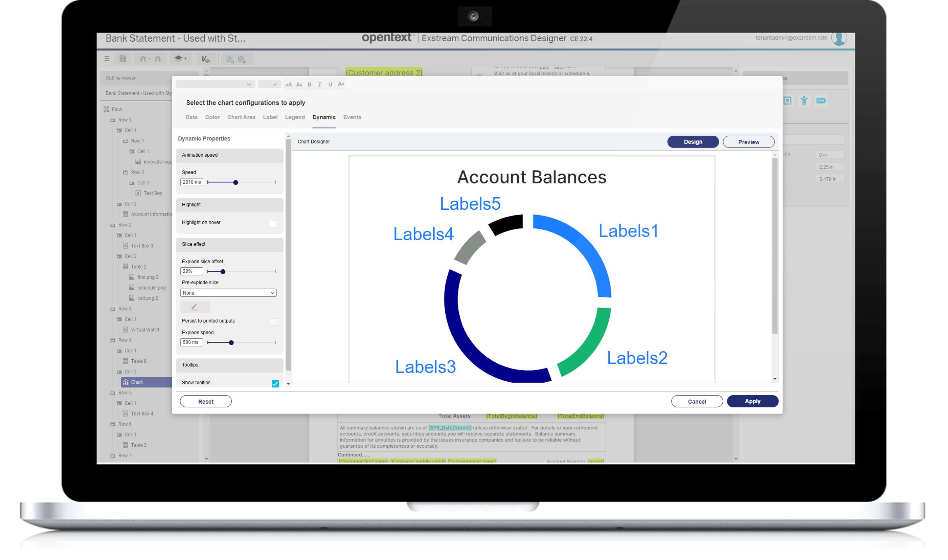Click the undo arrow icon
This screenshot has width=948, height=560.
[x=143, y=59]
